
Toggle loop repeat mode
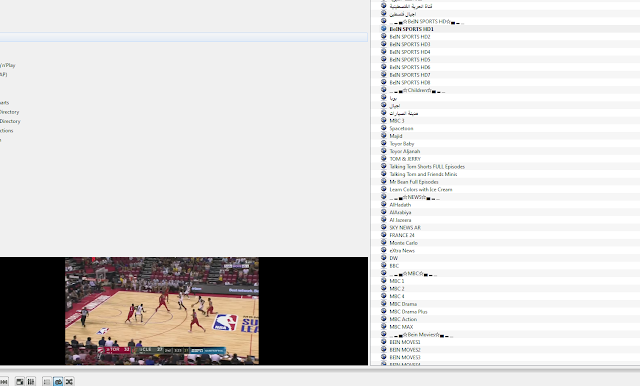58,382
